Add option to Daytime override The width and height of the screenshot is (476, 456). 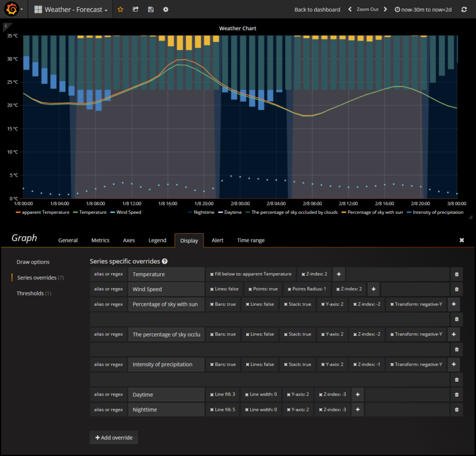coord(357,395)
